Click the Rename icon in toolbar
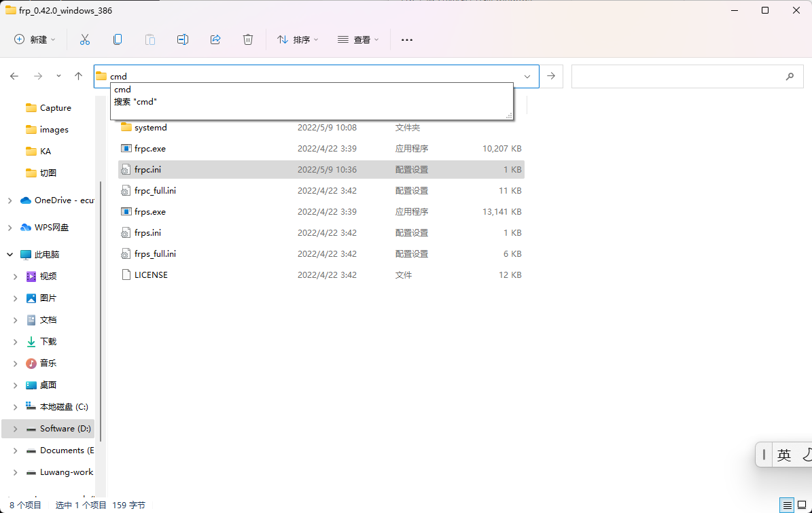The image size is (812, 513). coord(183,39)
